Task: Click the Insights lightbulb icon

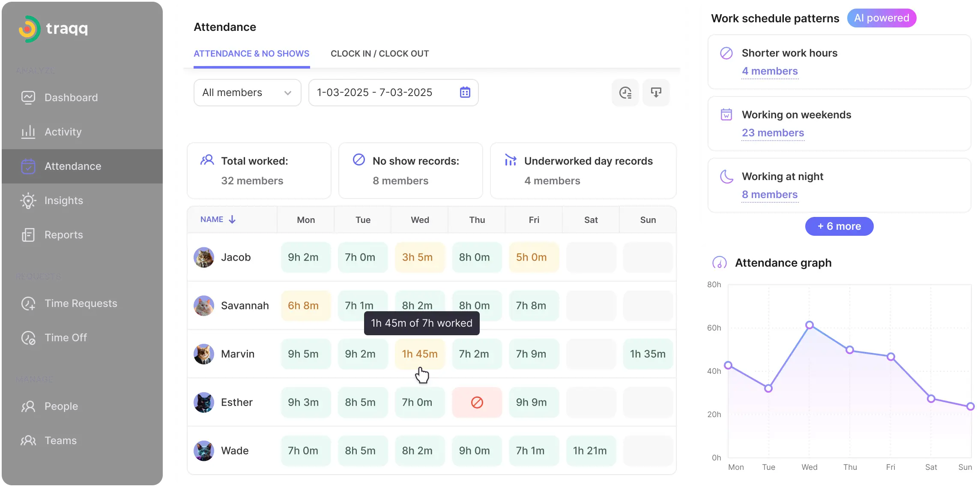Action: 28,200
